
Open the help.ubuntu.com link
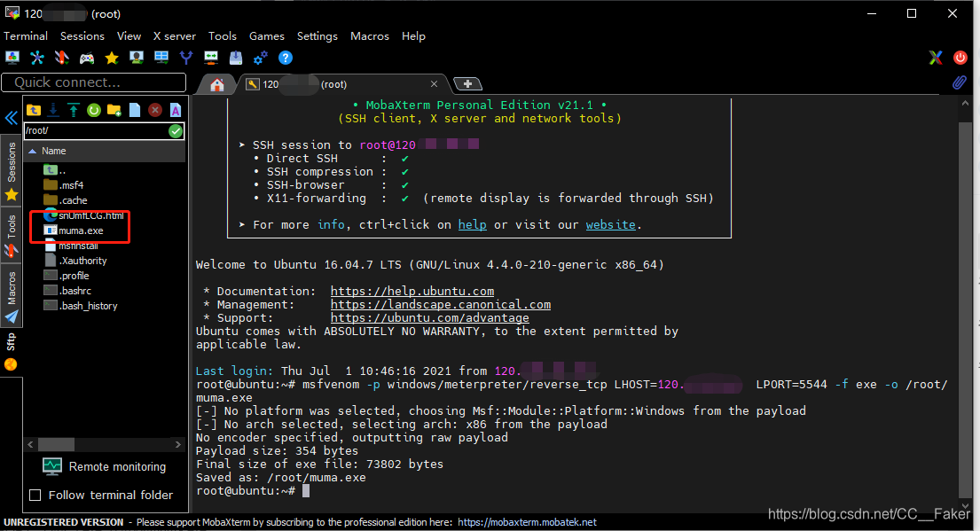coord(412,291)
